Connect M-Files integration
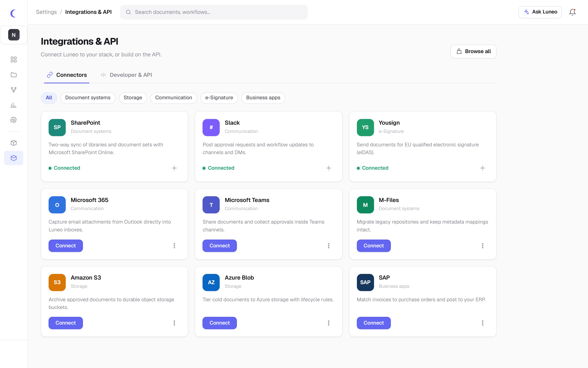The image size is (588, 368). (374, 246)
